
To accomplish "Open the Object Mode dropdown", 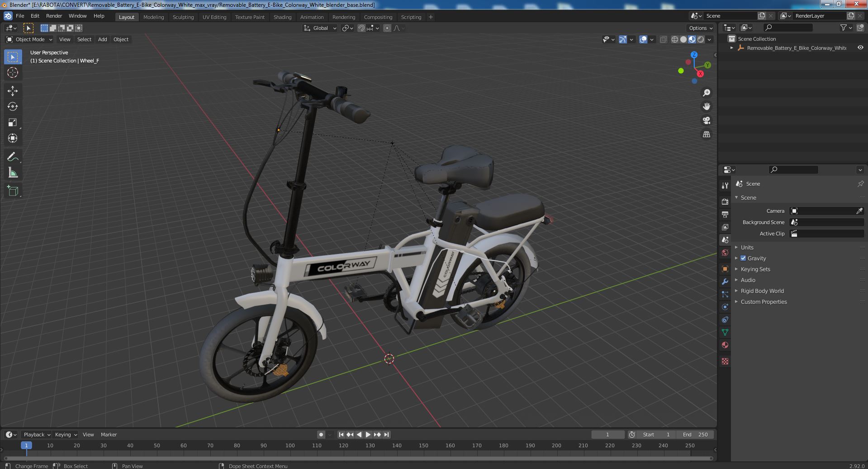I will coord(29,39).
